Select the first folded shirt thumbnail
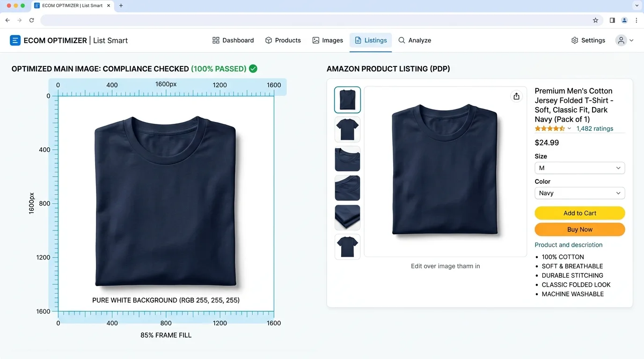The height and width of the screenshot is (359, 644). [347, 100]
